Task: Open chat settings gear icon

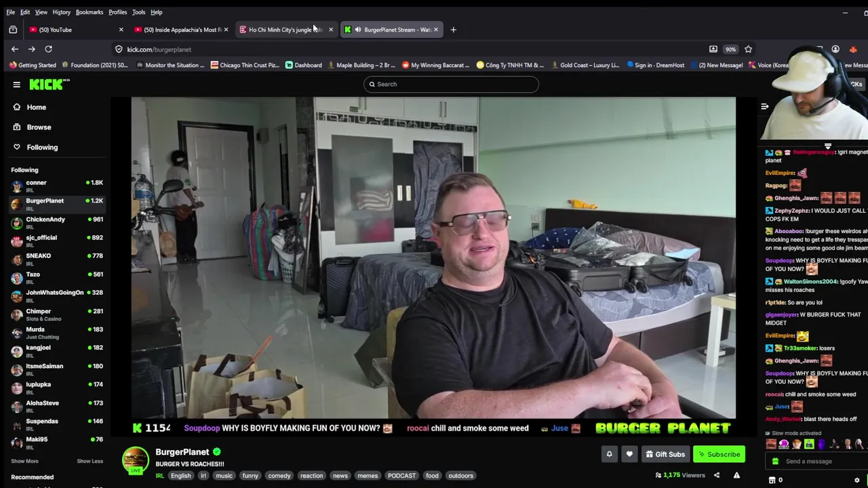Action: (x=857, y=480)
